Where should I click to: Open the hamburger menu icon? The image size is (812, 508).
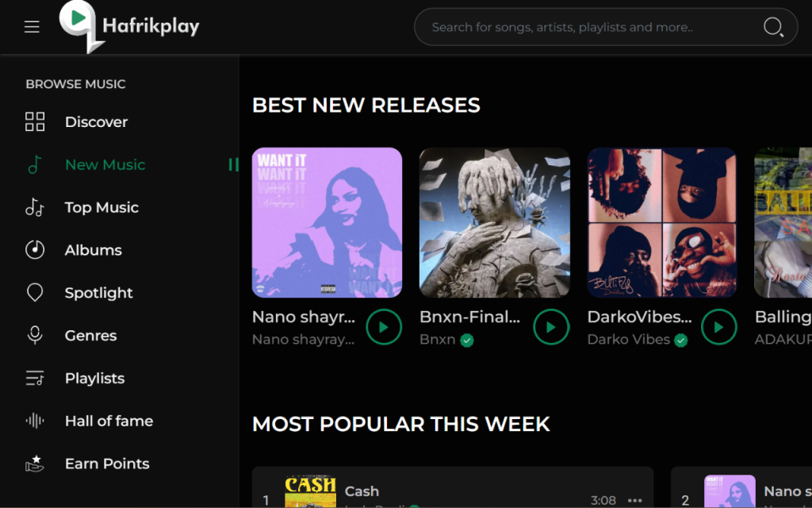32,26
